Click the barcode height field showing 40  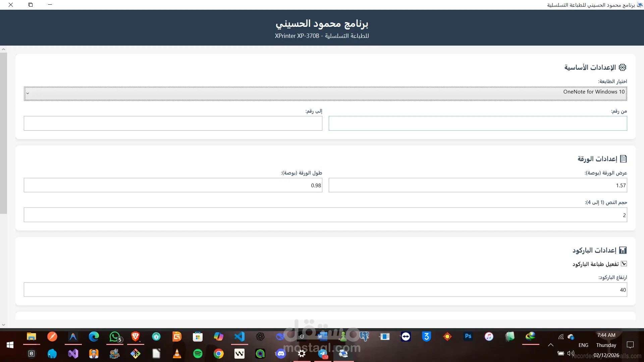[x=325, y=290]
